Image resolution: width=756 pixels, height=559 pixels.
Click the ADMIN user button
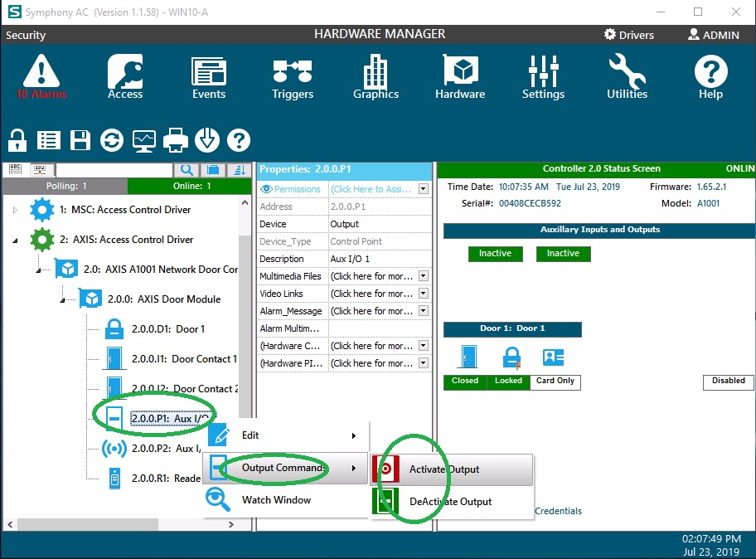coord(714,35)
